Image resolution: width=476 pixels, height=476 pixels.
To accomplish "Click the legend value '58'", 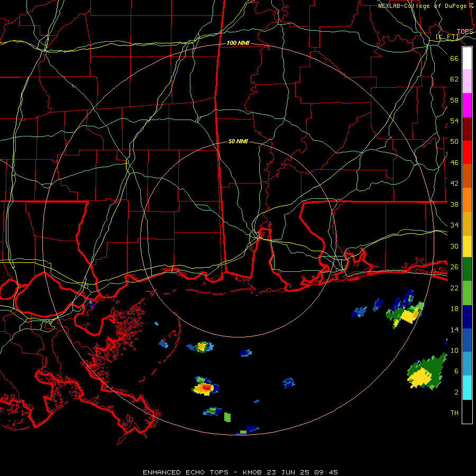I will click(454, 100).
